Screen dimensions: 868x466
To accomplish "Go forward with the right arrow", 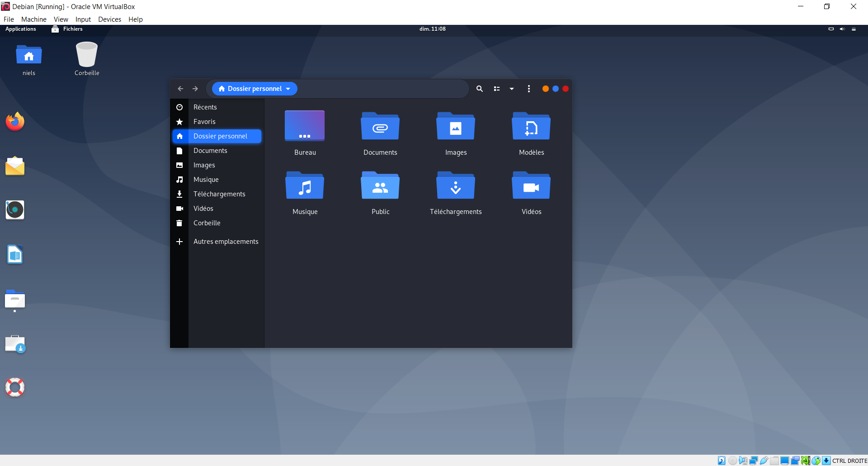I will [195, 89].
